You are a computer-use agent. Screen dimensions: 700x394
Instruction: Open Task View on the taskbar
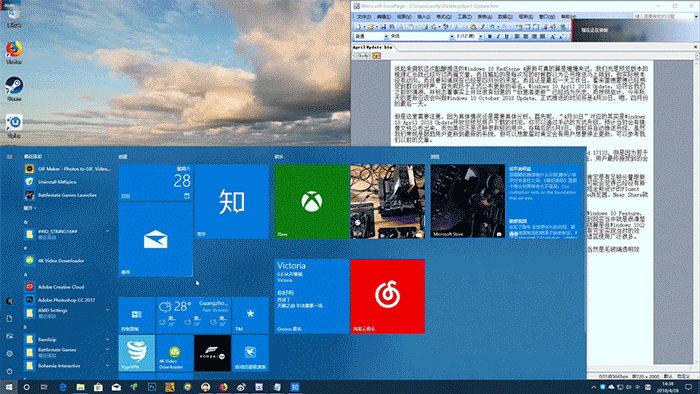(x=44, y=387)
